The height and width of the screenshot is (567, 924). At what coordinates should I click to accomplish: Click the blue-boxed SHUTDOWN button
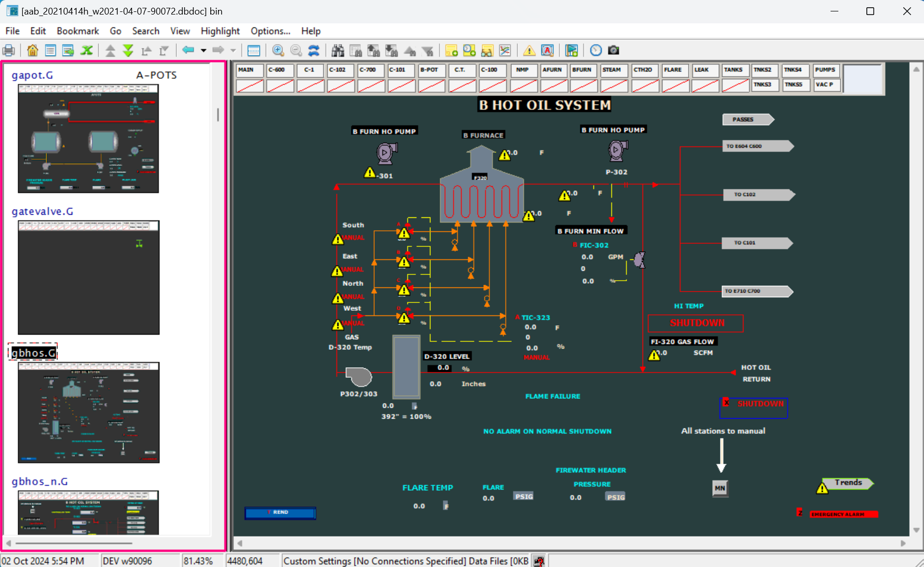pos(754,408)
